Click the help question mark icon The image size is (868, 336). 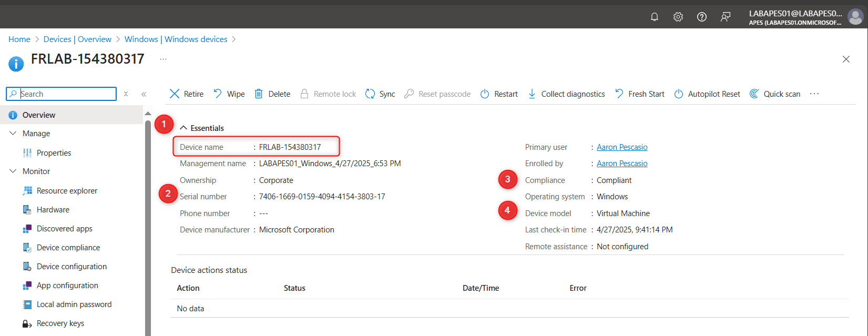pyautogui.click(x=702, y=17)
